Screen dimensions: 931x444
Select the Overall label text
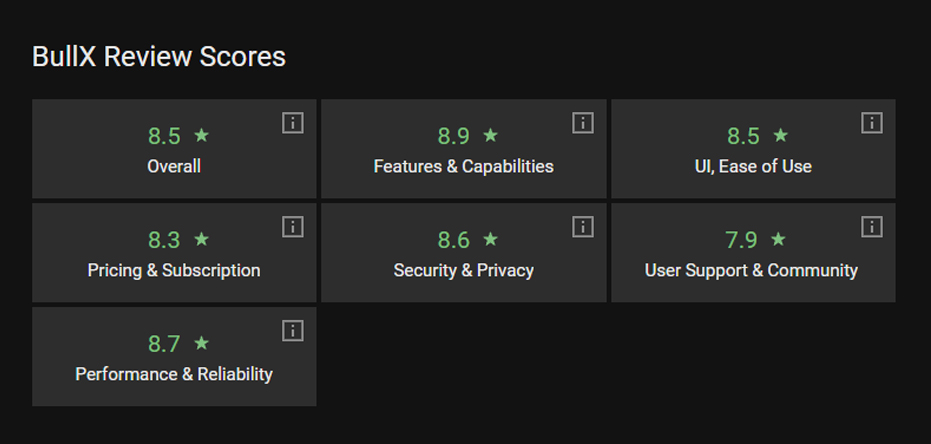click(174, 166)
